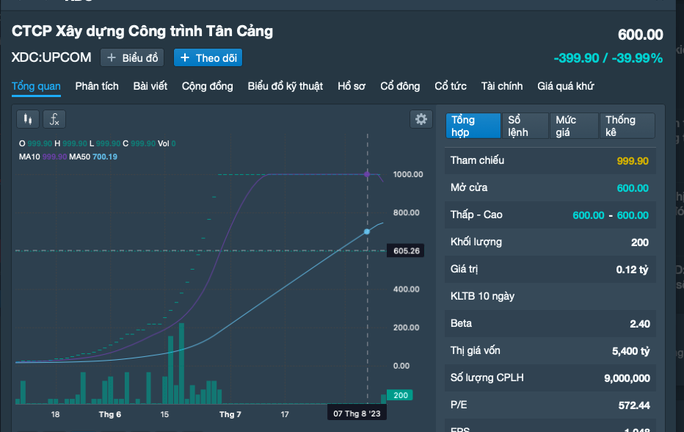
Task: Open the Giá quá khứ tab
Action: point(565,86)
